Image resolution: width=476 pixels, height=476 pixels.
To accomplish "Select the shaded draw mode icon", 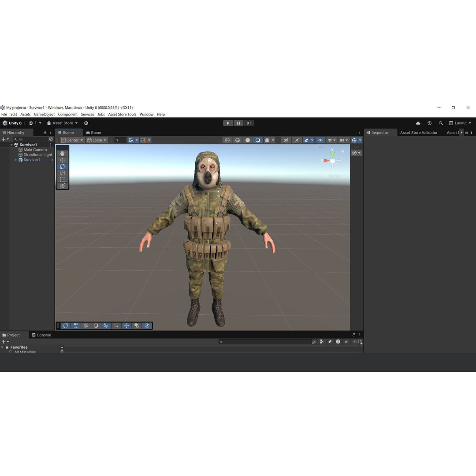I will (258, 140).
